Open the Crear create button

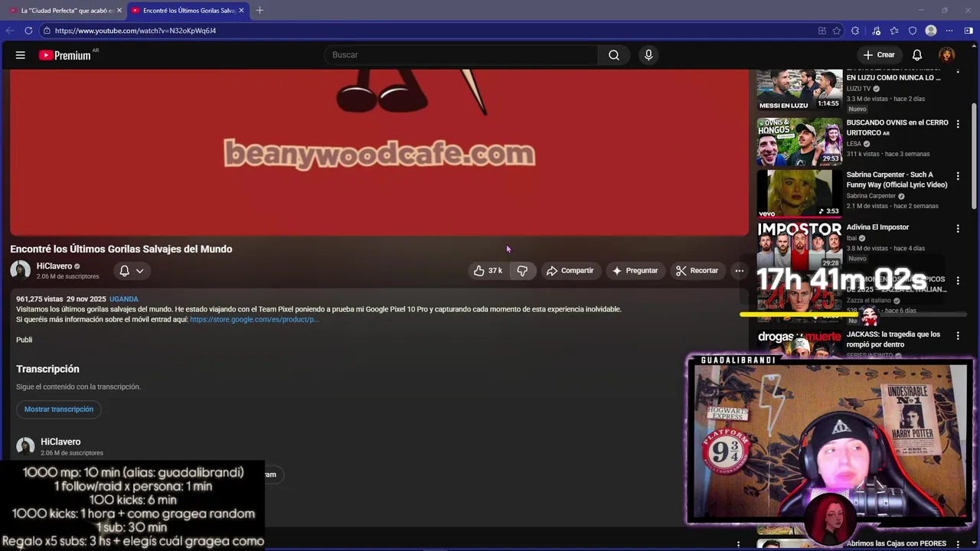878,55
